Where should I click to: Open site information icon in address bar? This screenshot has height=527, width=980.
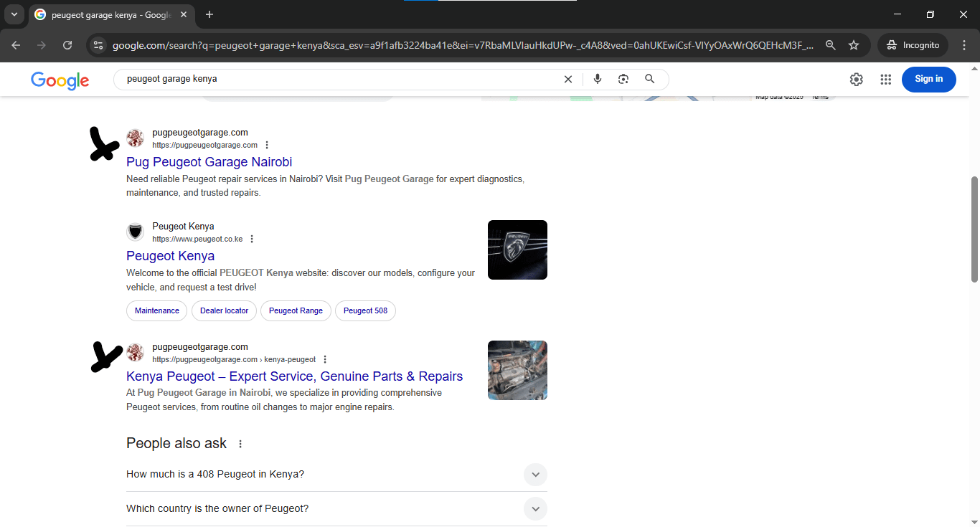click(98, 45)
